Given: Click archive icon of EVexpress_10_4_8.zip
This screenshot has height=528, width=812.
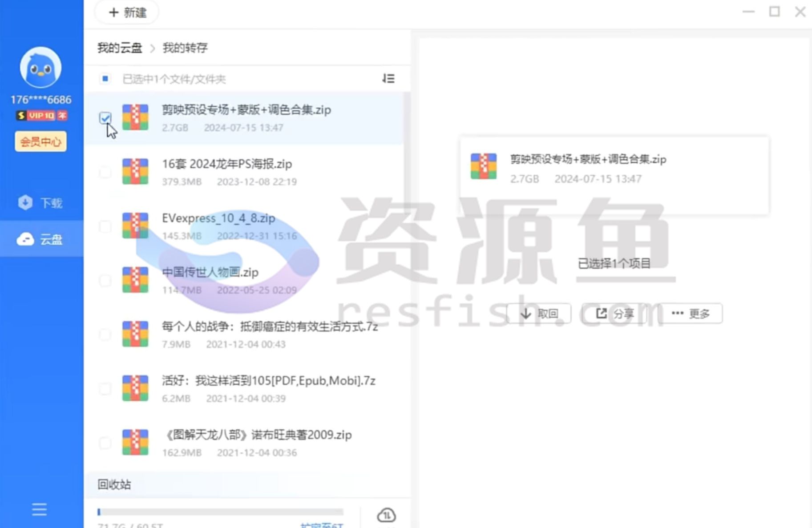Looking at the screenshot, I should click(x=135, y=226).
